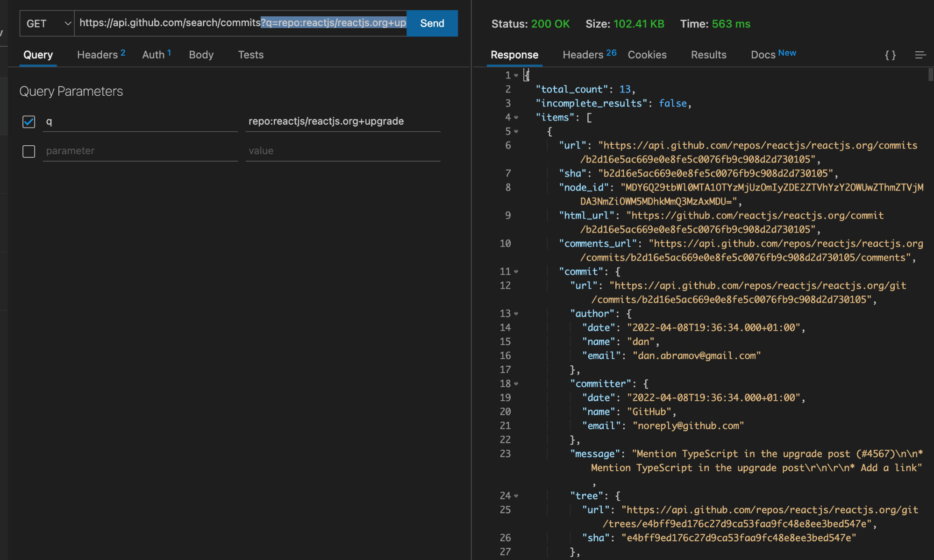Open the request Headers tab

(101, 55)
